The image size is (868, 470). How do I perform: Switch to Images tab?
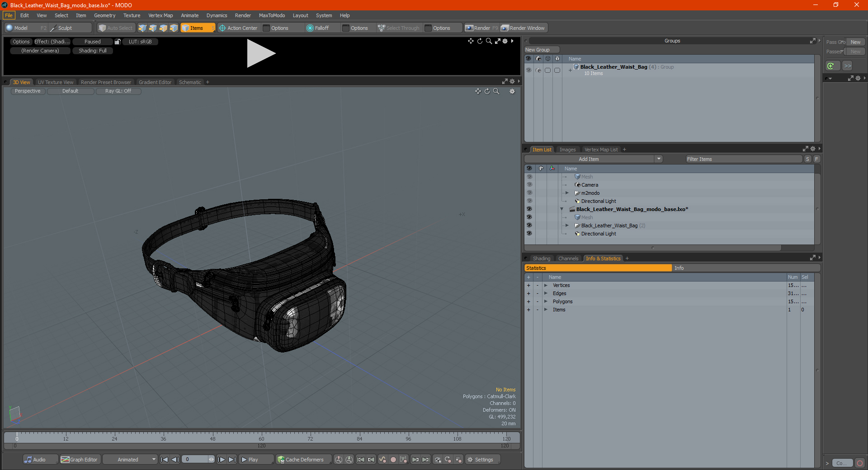click(x=567, y=150)
